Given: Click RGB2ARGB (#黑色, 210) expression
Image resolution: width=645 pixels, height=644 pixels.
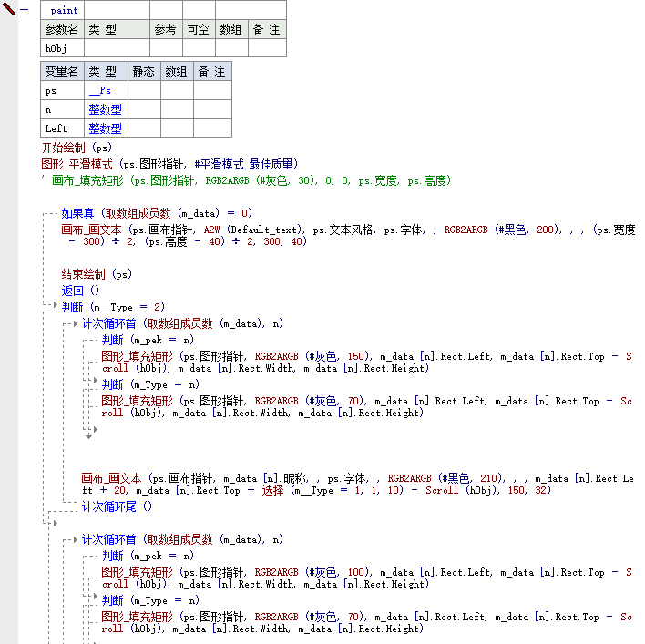Looking at the screenshot, I should [445, 479].
